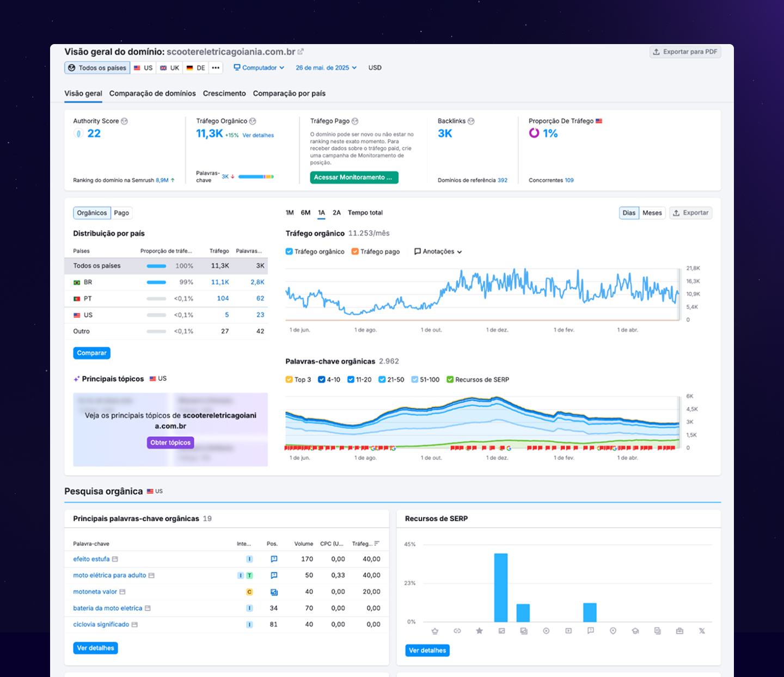
Task: Click the square play video carousel icon
Action: coord(568,631)
